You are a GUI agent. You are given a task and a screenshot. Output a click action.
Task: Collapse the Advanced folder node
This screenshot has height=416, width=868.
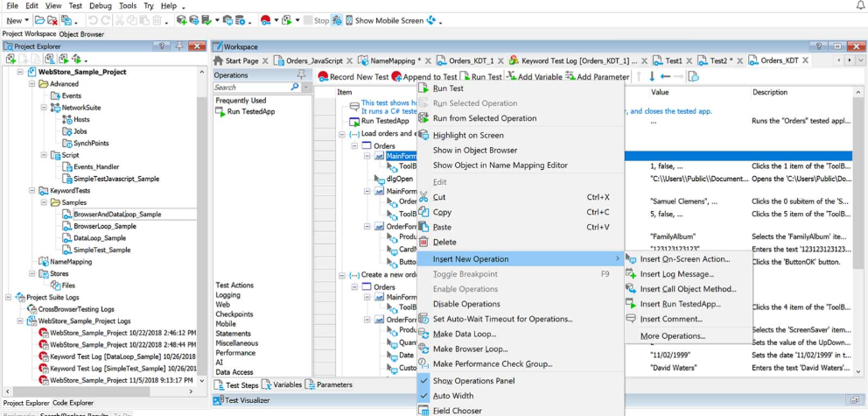(31, 84)
